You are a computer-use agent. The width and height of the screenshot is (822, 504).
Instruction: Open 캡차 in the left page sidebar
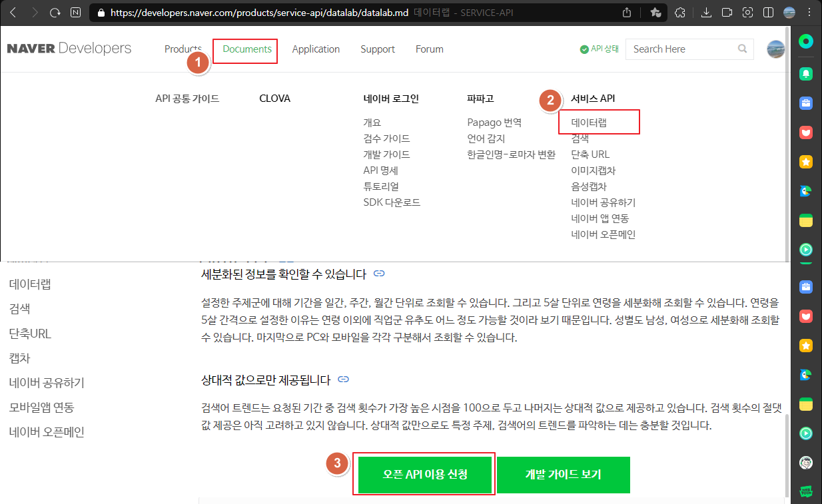pos(19,358)
